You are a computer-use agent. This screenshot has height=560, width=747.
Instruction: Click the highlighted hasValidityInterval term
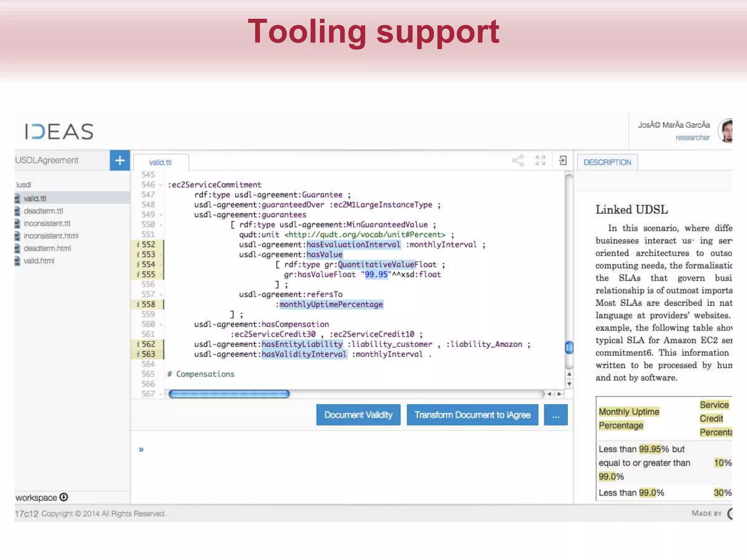[x=304, y=354]
